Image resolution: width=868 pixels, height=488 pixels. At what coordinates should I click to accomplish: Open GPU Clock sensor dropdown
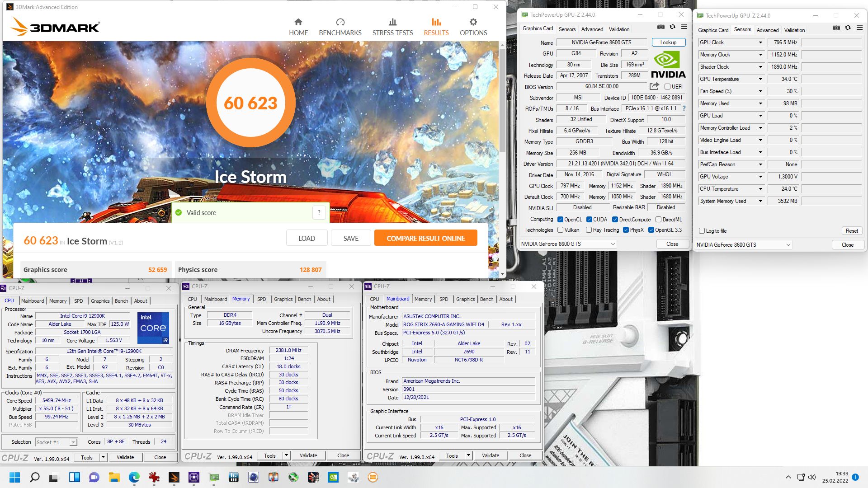(760, 42)
